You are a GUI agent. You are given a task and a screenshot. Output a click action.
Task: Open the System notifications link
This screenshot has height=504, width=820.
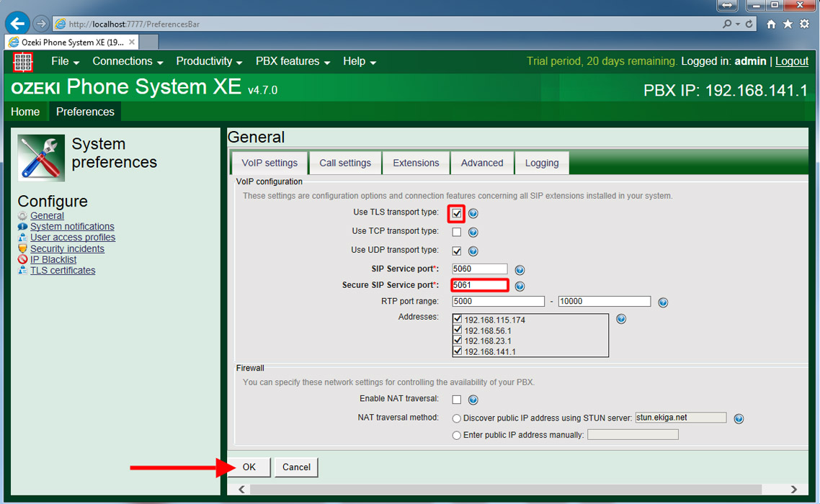[x=72, y=226]
